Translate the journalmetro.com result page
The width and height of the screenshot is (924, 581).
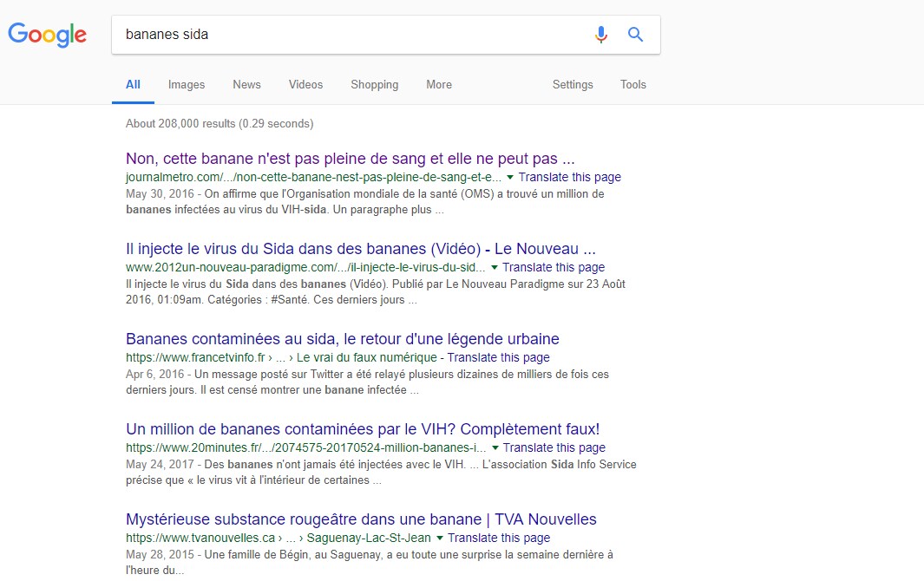click(570, 178)
